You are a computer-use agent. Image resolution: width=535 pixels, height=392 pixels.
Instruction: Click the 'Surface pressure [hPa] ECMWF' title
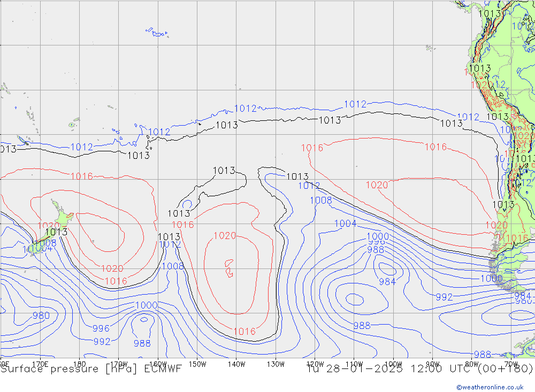coord(91,369)
